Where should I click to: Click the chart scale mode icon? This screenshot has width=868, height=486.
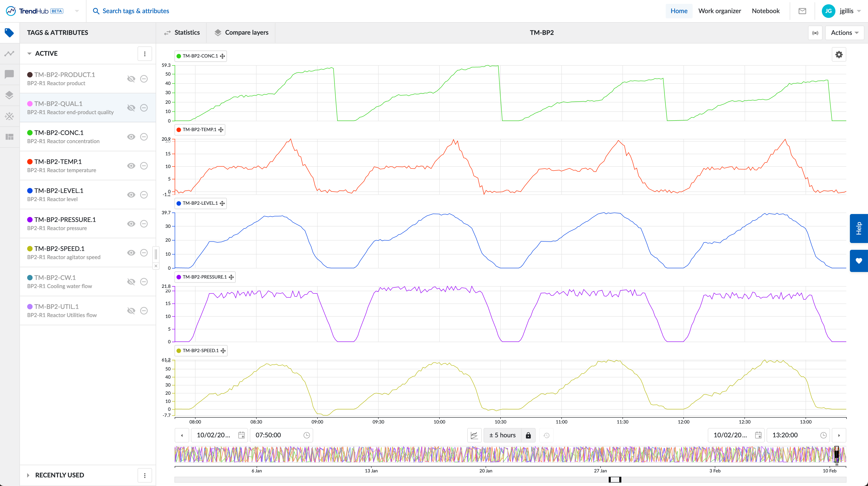click(x=474, y=435)
